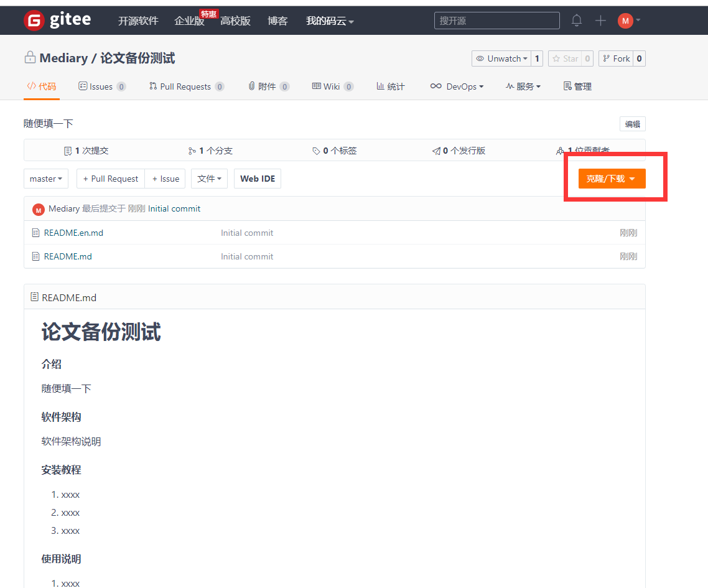Switch to the Pull Requests tab
The width and height of the screenshot is (708, 588).
coord(187,86)
